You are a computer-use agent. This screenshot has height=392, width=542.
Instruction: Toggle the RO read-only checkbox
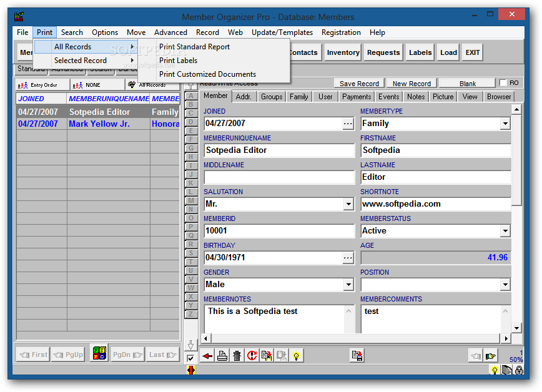503,83
